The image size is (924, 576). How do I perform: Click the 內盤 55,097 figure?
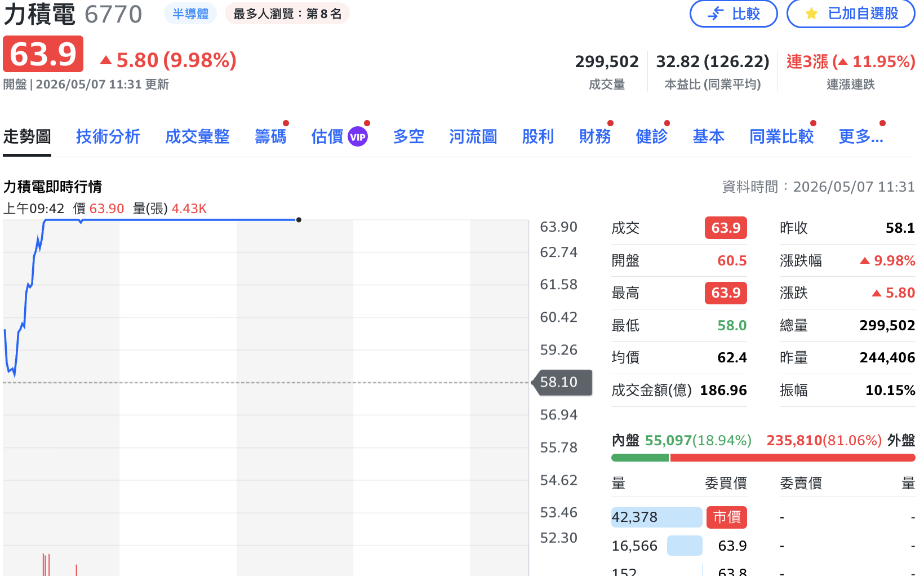point(668,440)
